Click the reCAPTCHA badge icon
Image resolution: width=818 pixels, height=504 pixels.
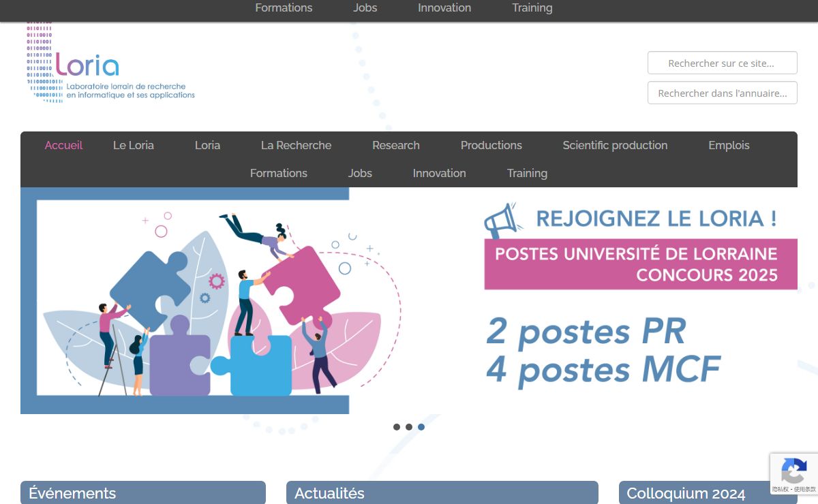pyautogui.click(x=793, y=471)
